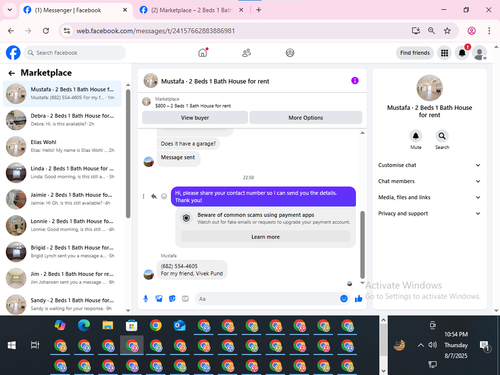Image resolution: width=500 pixels, height=375 pixels.
Task: Expand Customise chat section
Action: [429, 165]
